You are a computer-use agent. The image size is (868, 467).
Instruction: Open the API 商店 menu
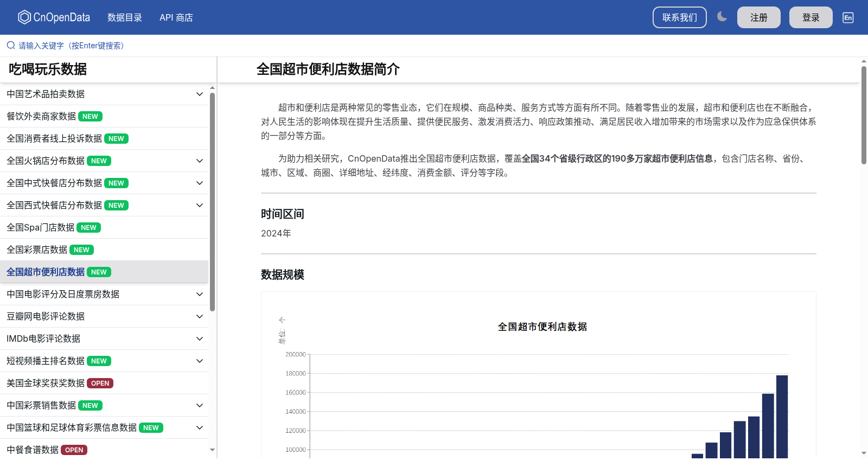coord(176,17)
